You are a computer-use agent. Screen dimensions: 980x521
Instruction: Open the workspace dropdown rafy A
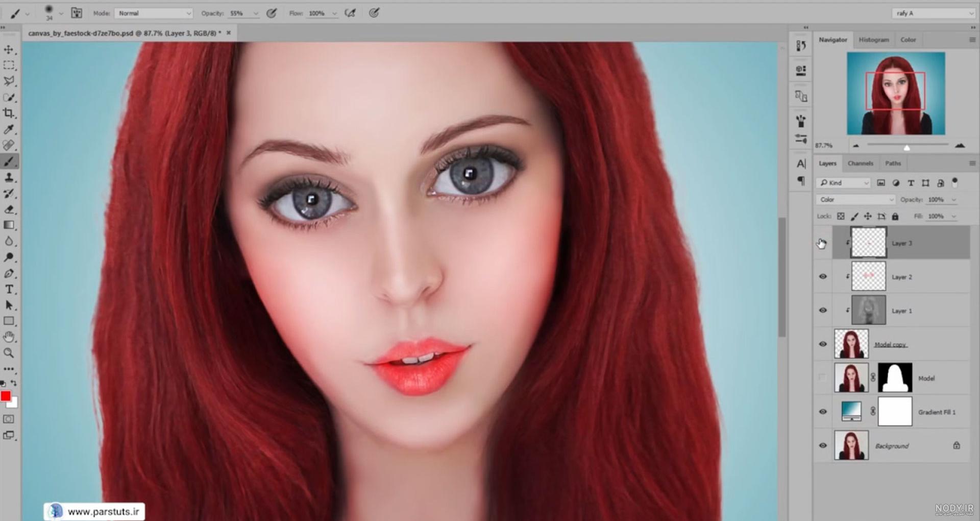(x=934, y=13)
